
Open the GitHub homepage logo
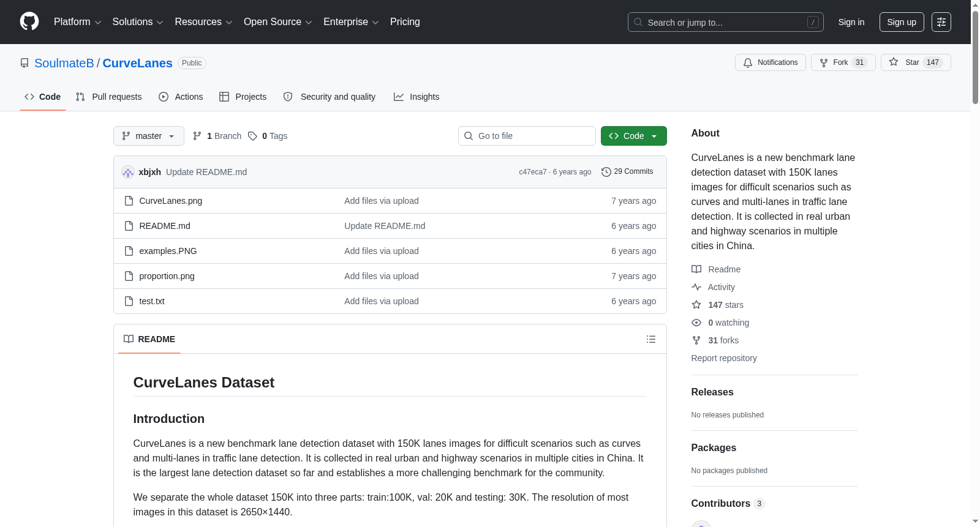(x=29, y=21)
